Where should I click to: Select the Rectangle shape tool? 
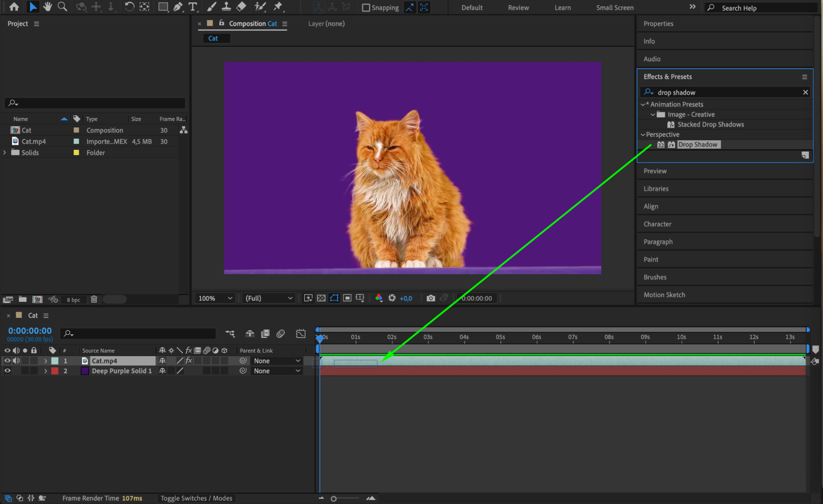(163, 7)
